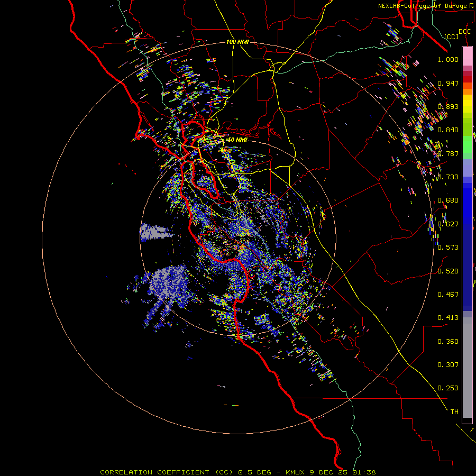
Task: Click the Correlation Coefficient KMUX caption line
Action: (237, 472)
